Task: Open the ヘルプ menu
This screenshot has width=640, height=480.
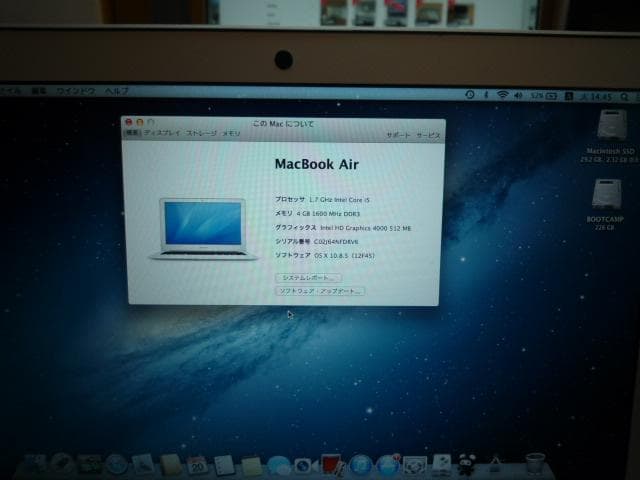Action: tap(117, 91)
